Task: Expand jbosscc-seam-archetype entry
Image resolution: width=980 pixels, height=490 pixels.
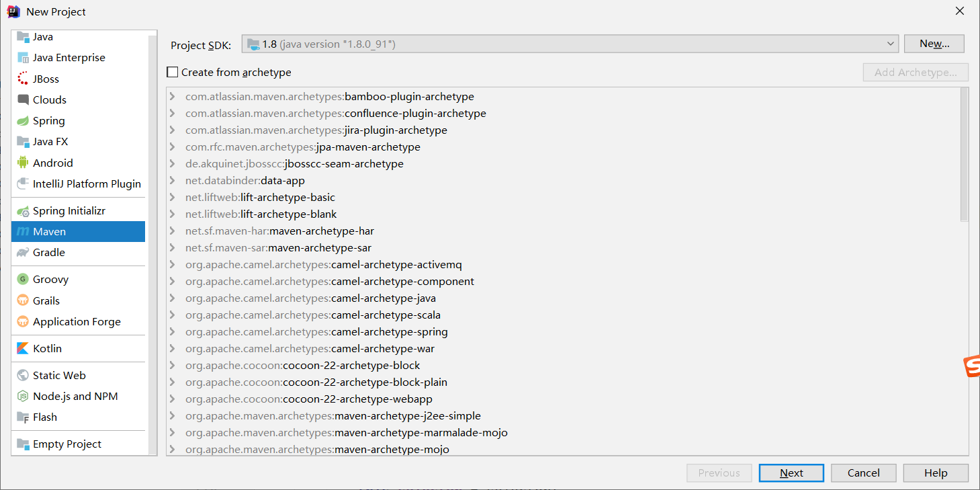Action: pos(173,164)
